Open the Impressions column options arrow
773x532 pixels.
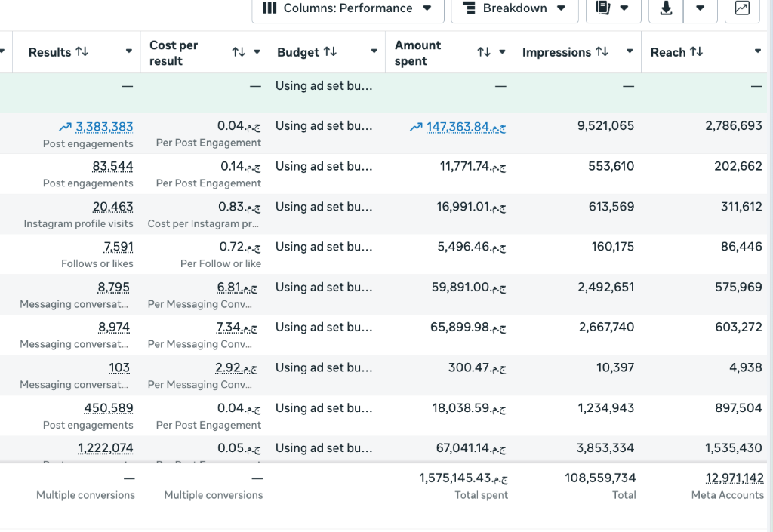pos(630,51)
